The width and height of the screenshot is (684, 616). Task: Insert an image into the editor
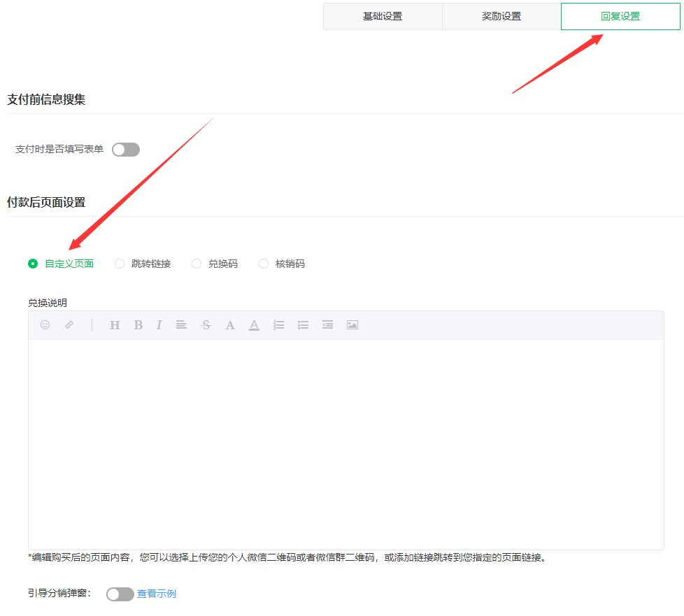(352, 324)
